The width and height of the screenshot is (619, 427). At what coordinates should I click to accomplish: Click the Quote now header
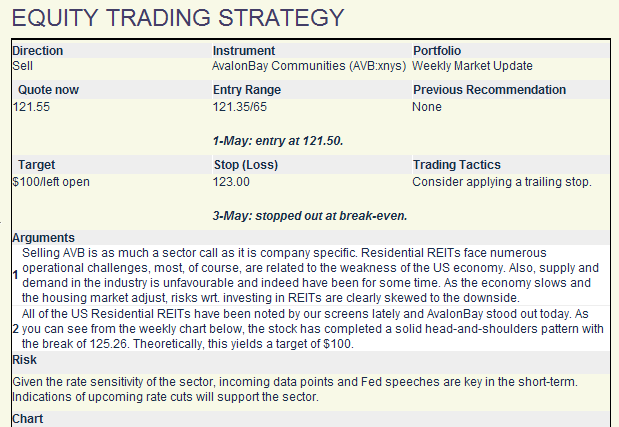pyautogui.click(x=48, y=90)
